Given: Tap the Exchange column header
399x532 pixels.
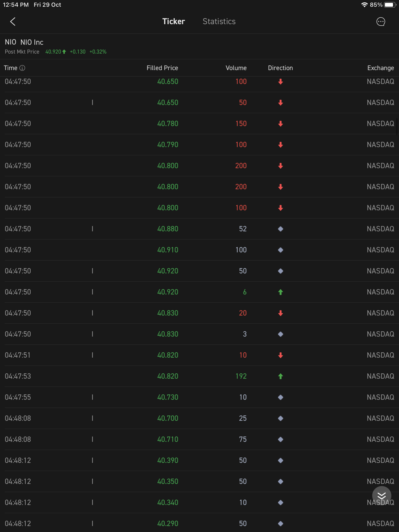Looking at the screenshot, I should point(381,68).
